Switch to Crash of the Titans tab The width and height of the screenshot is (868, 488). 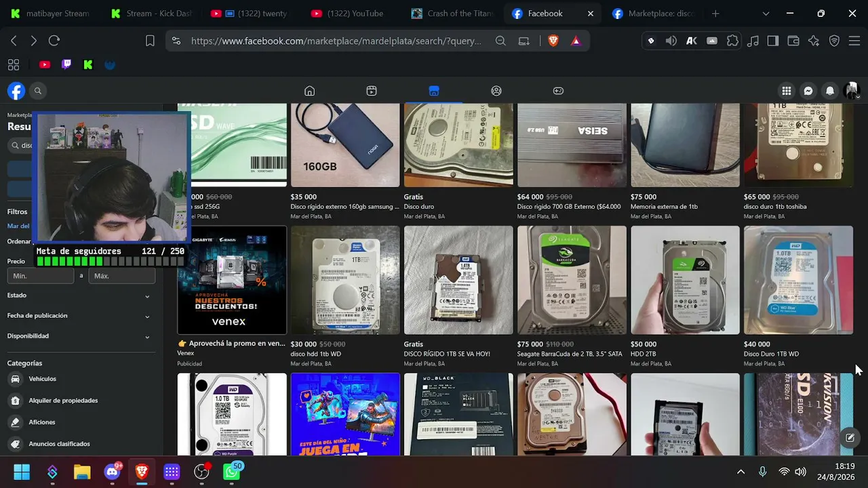pyautogui.click(x=453, y=14)
